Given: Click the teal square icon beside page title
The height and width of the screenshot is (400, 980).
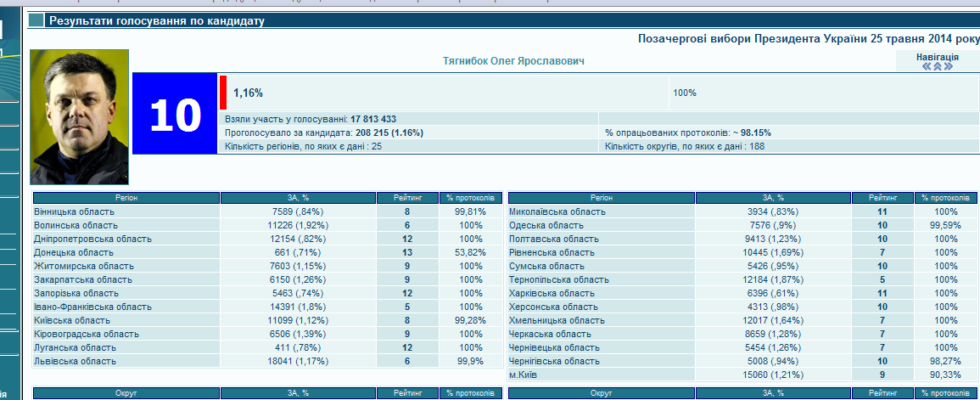Looking at the screenshot, I should [37, 20].
